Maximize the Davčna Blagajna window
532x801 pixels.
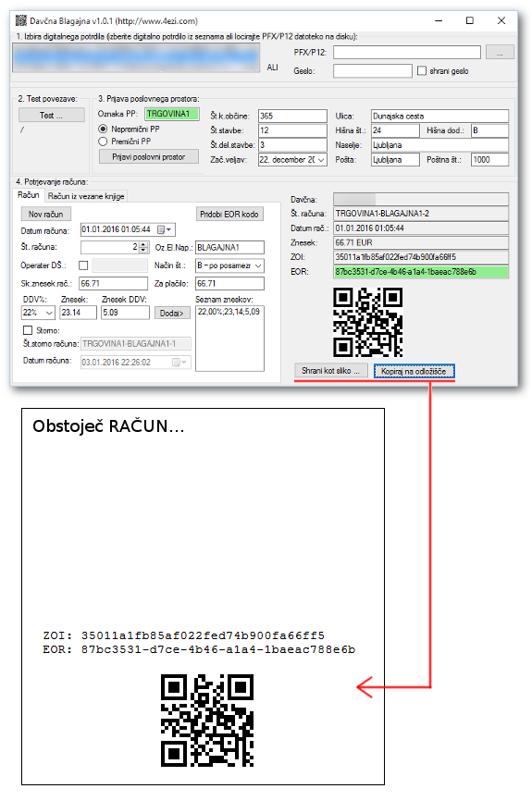click(x=470, y=20)
